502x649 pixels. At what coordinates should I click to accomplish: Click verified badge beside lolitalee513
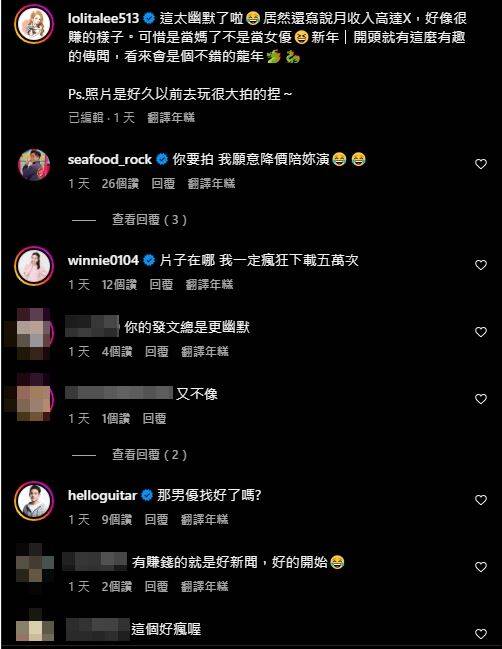click(x=149, y=18)
